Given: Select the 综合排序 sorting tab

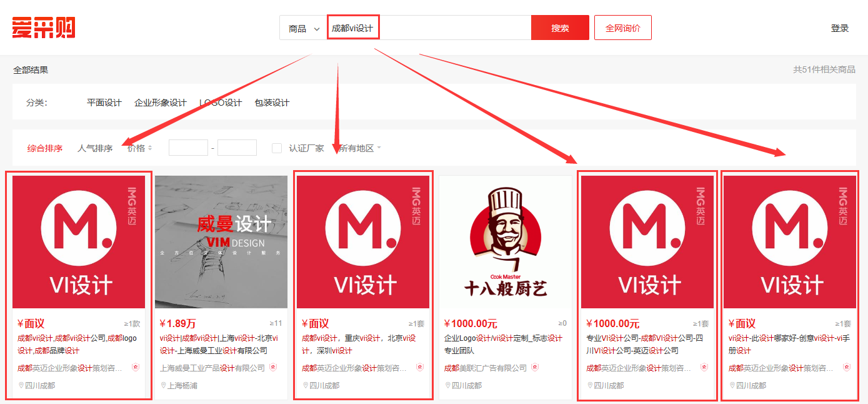Looking at the screenshot, I should [x=45, y=148].
